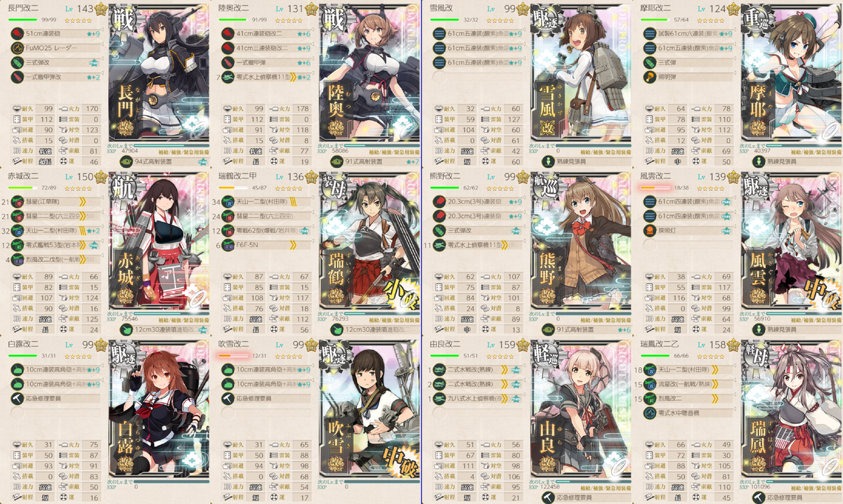Open Zuikaku's F6F-5N equipment slot
The height and width of the screenshot is (504, 843).
coord(268,246)
